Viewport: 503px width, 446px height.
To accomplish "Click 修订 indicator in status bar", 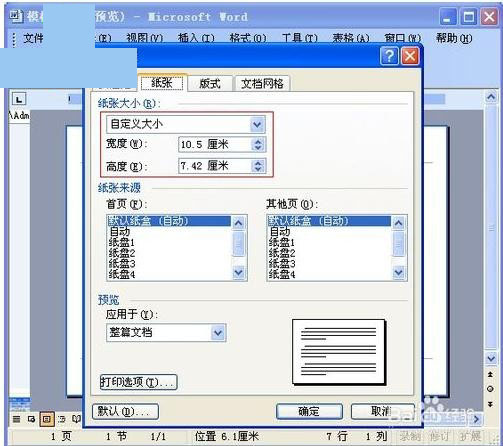I will [439, 436].
